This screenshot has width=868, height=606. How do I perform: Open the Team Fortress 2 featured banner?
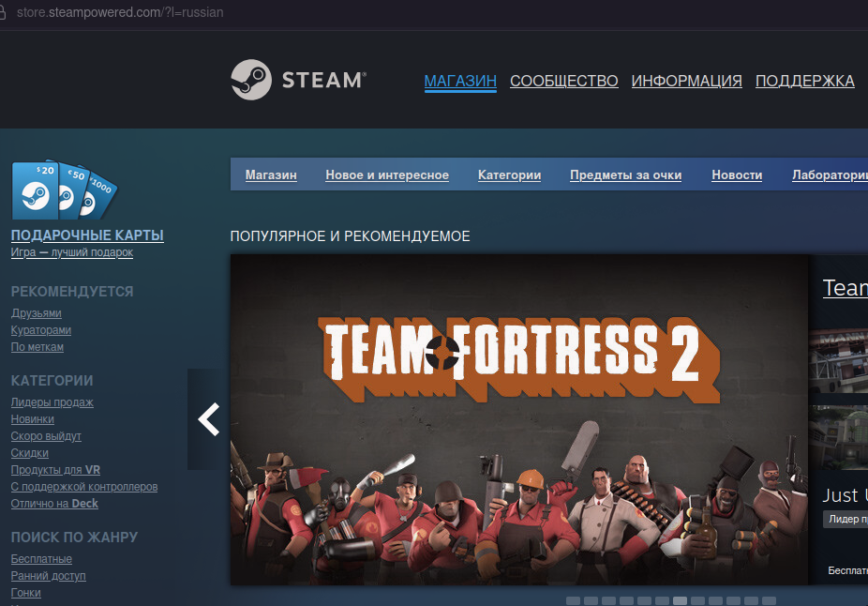[x=519, y=419]
